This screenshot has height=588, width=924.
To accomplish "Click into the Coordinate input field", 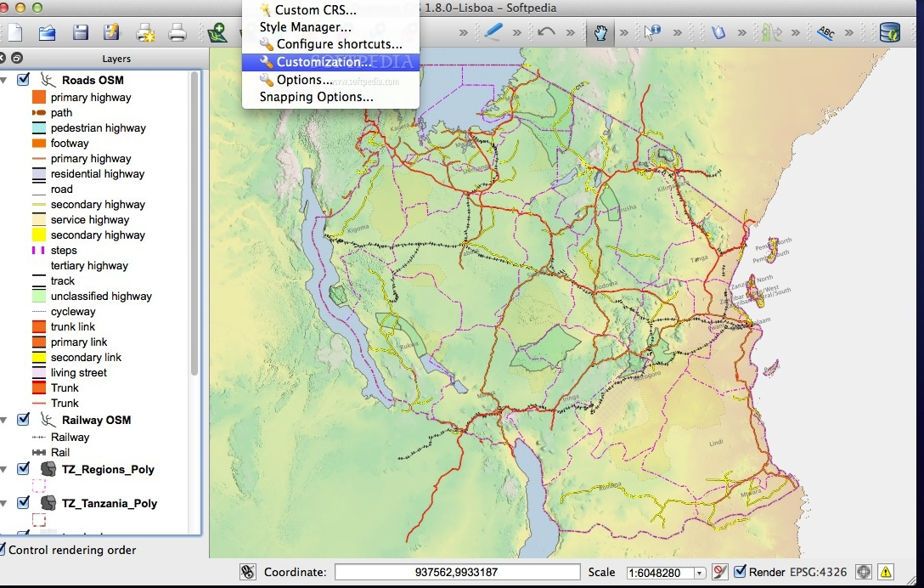I will coord(457,572).
